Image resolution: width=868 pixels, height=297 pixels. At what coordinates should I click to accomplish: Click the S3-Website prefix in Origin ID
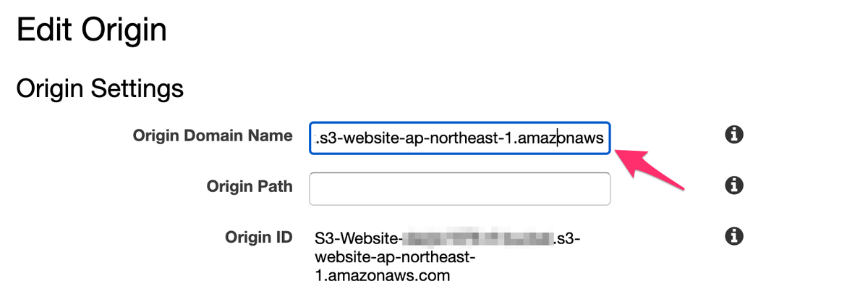357,238
